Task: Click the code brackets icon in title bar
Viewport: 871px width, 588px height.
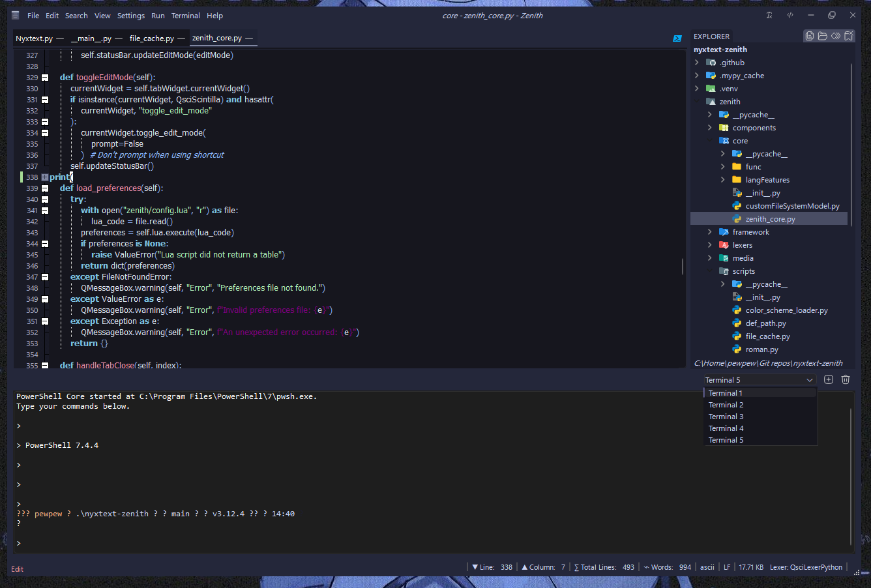Action: (x=790, y=16)
